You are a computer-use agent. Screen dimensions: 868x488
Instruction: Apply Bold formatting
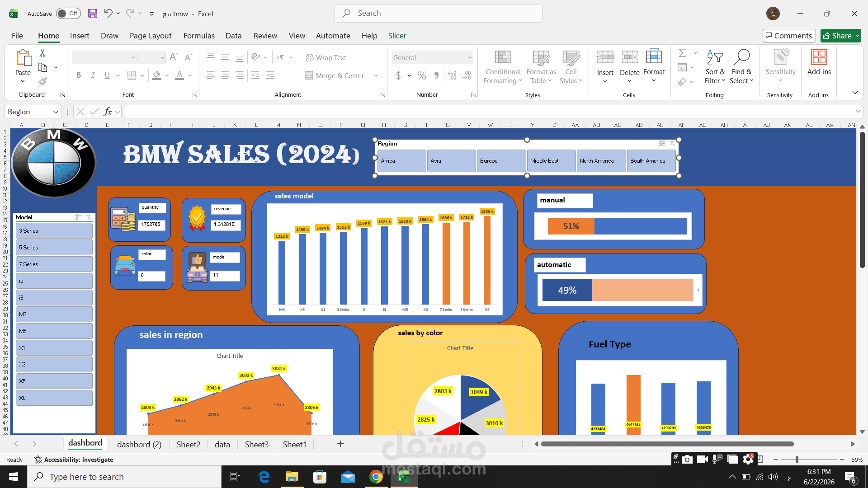coord(79,75)
